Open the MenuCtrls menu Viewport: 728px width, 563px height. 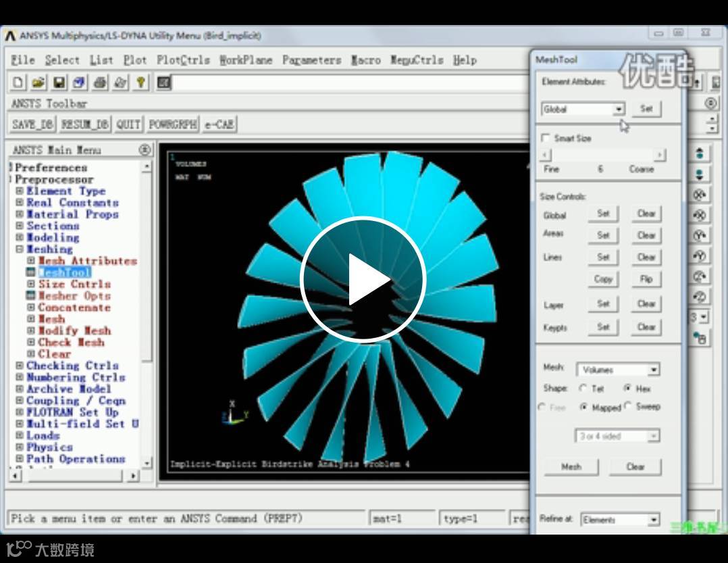coord(417,60)
